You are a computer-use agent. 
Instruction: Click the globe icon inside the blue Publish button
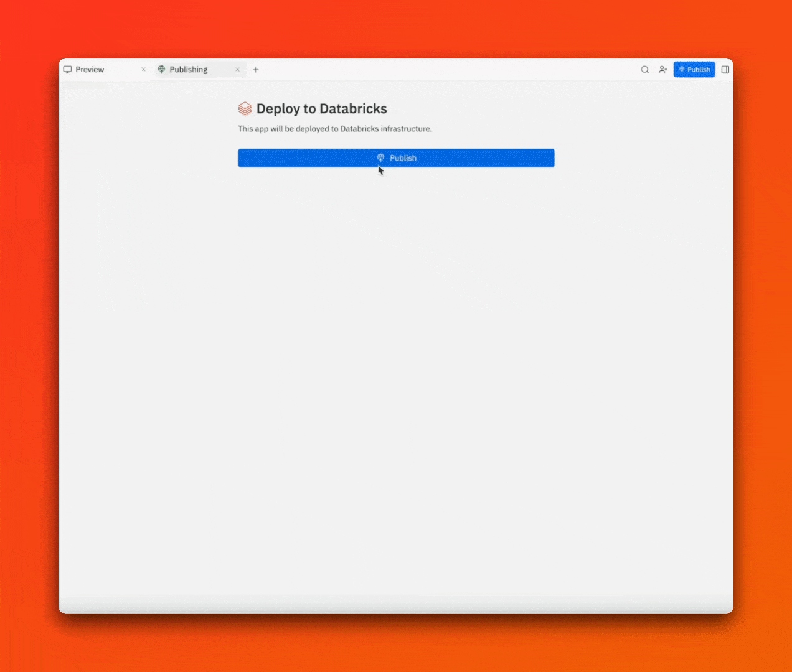380,157
